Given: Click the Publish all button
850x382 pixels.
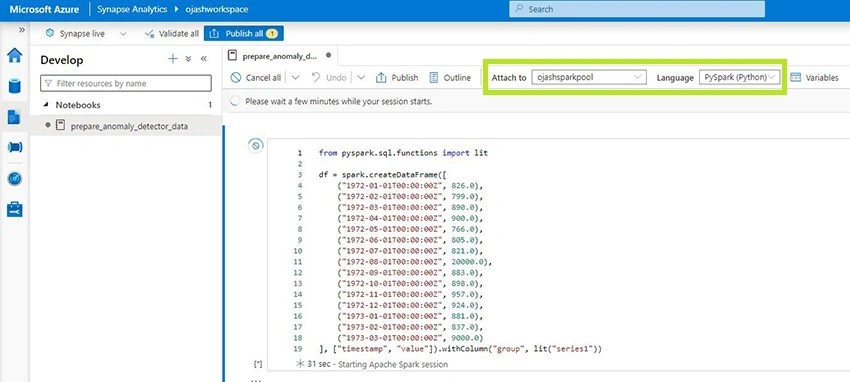Looking at the screenshot, I should [x=244, y=34].
